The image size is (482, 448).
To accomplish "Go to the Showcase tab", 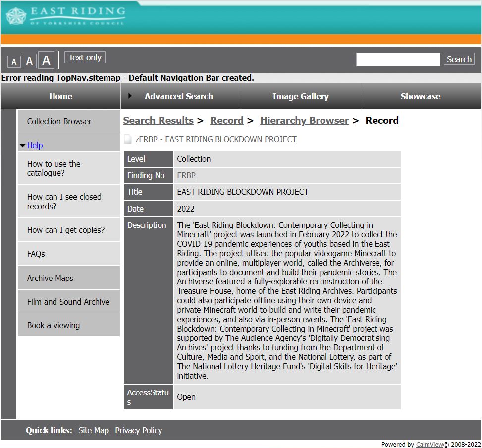I will point(420,96).
